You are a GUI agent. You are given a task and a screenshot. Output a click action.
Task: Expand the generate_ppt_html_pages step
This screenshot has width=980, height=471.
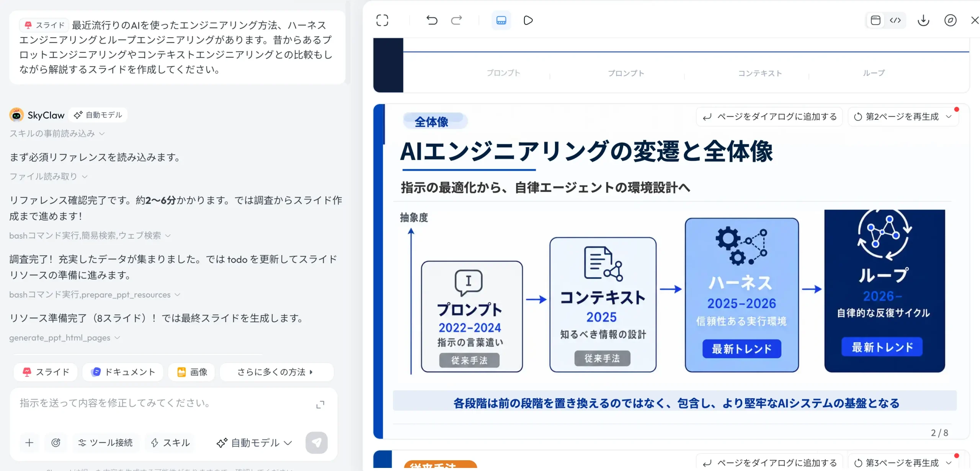[65, 338]
